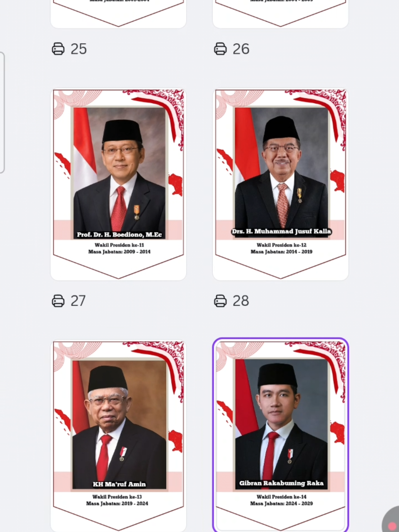Click the Drs. H. Muhammad Jusuf Kalla caption
Image resolution: width=399 pixels, height=532 pixels.
click(282, 231)
